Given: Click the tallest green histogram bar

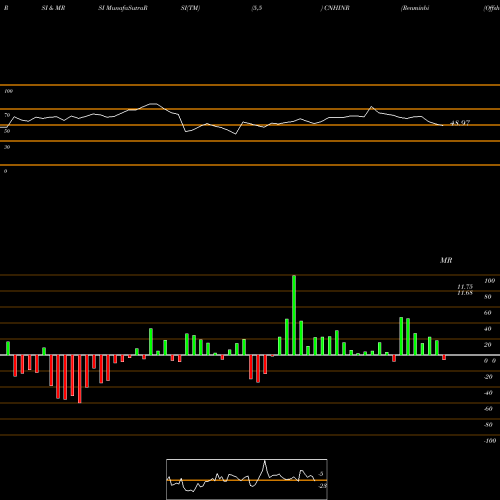Looking at the screenshot, I should click(294, 315).
